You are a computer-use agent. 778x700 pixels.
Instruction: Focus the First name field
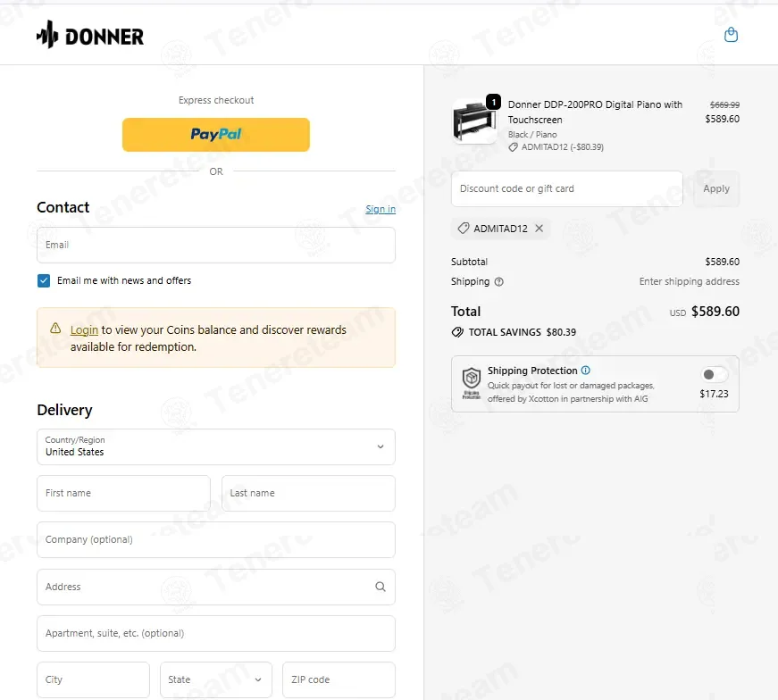point(123,493)
